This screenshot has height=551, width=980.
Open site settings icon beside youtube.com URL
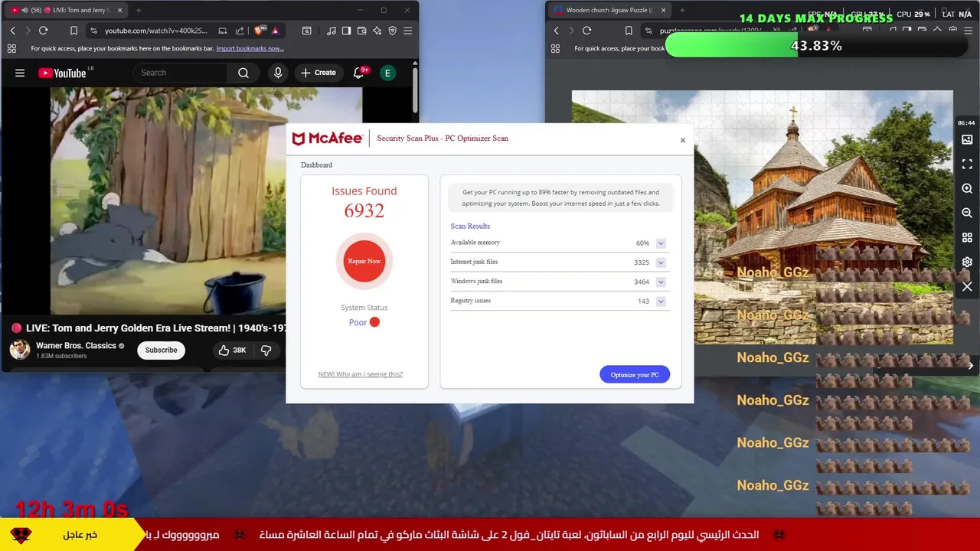(93, 31)
